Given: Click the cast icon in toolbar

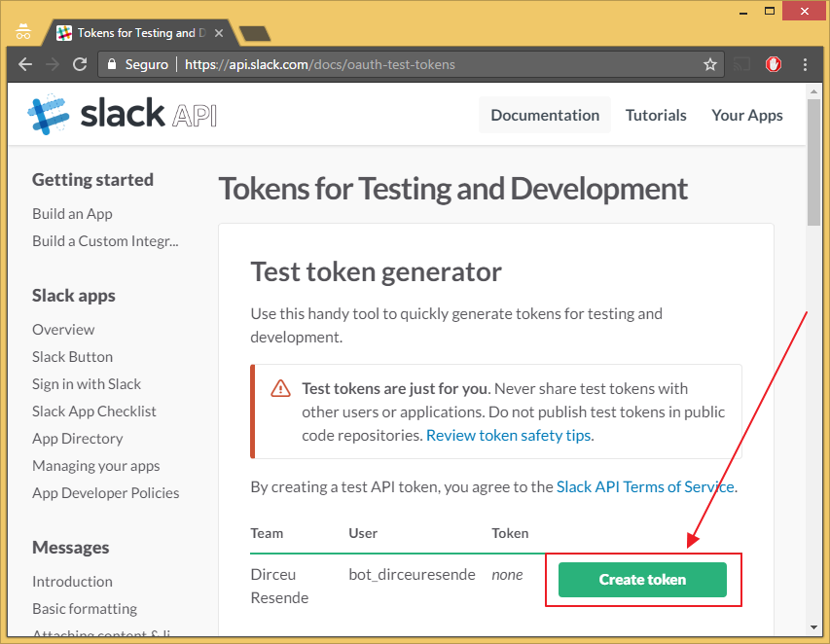Looking at the screenshot, I should click(x=741, y=64).
